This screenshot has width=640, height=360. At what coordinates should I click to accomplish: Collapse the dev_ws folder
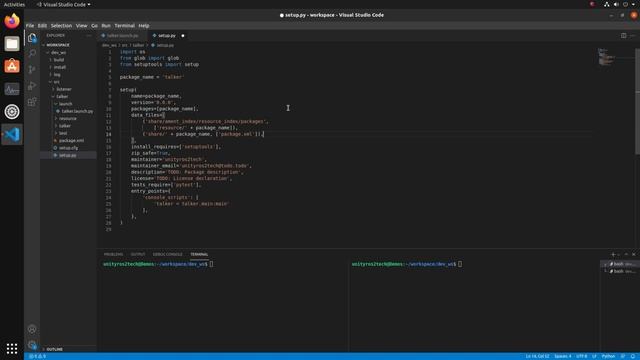pos(58,53)
